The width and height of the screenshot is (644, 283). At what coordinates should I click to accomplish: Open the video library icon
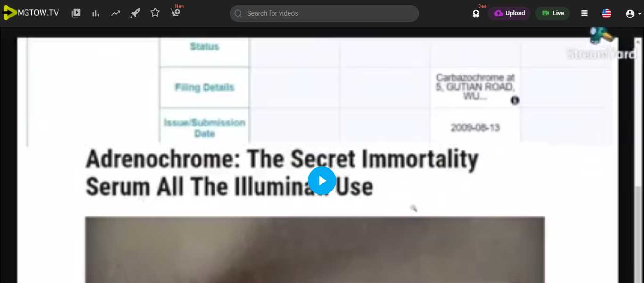point(76,13)
